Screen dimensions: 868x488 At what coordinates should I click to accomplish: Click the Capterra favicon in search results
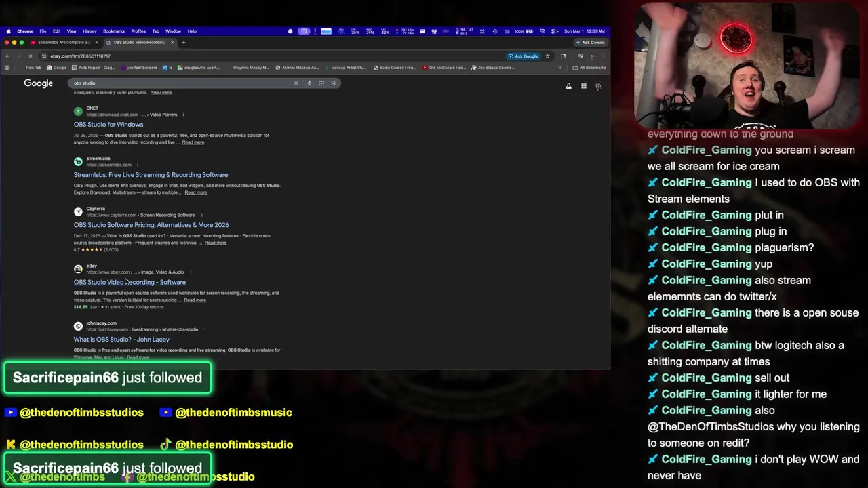tap(78, 211)
